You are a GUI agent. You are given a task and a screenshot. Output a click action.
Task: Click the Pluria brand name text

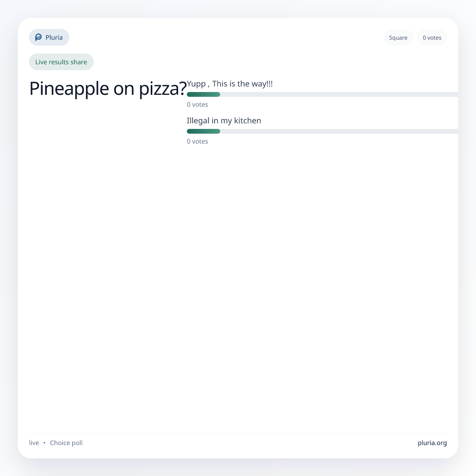(54, 37)
